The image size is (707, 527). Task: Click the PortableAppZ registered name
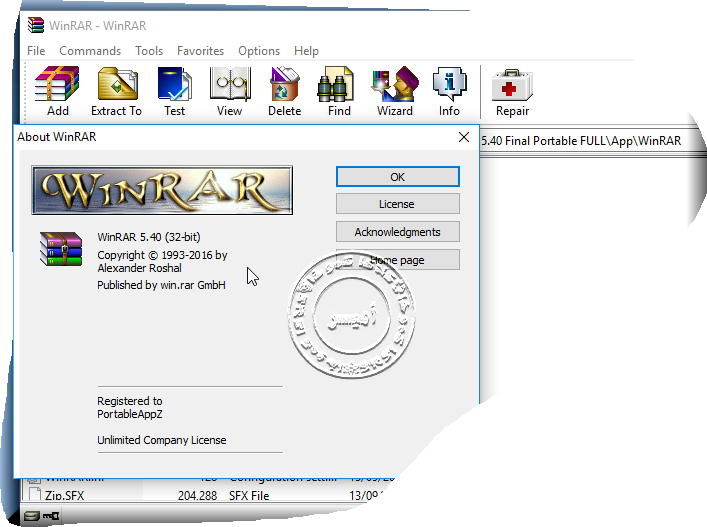click(x=130, y=414)
